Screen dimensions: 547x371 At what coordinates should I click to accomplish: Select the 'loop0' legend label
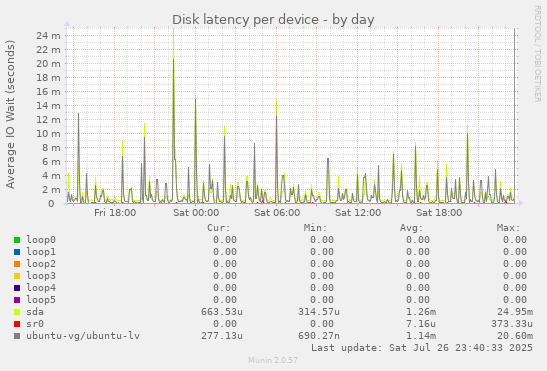[41, 240]
